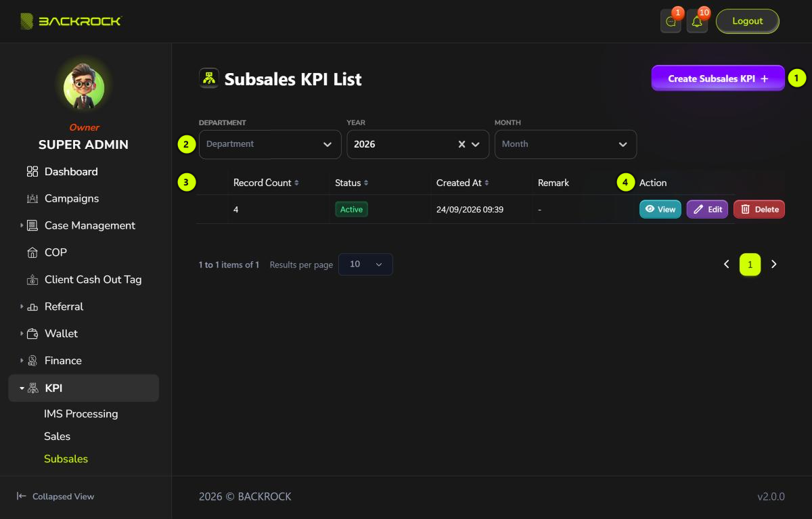Click the Campaigns sidebar icon

click(32, 199)
